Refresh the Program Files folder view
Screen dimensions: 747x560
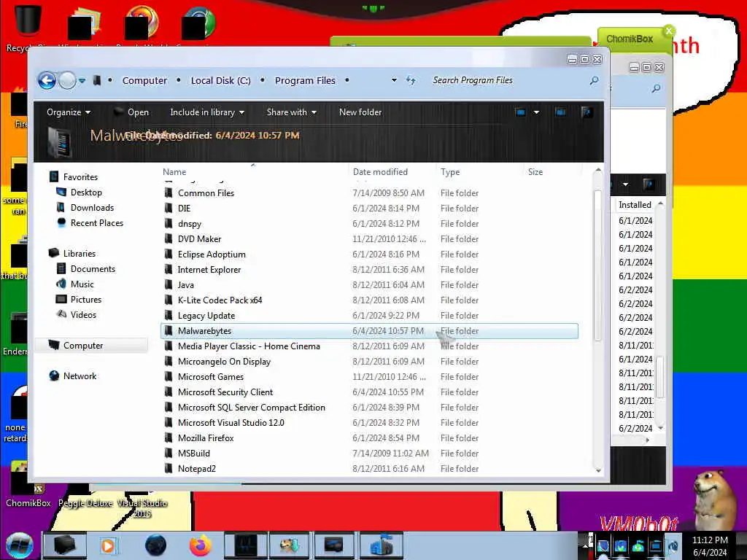pyautogui.click(x=411, y=80)
